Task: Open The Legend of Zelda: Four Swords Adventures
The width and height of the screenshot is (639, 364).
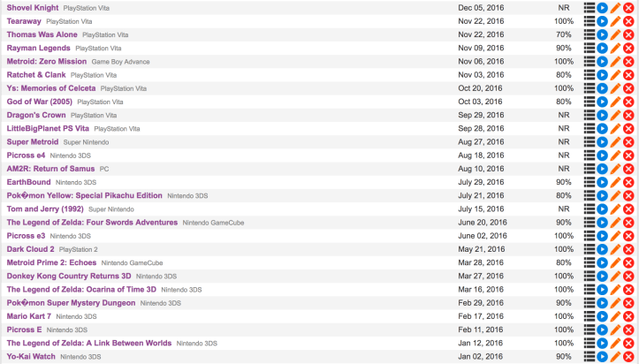Action: (92, 223)
